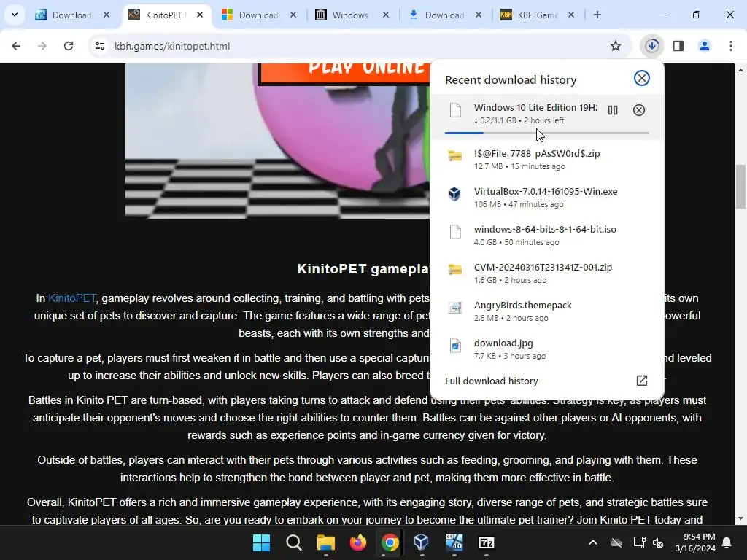Screen dimensions: 747x560
Task: Open 7-Zip from the taskbar
Action: click(486, 542)
